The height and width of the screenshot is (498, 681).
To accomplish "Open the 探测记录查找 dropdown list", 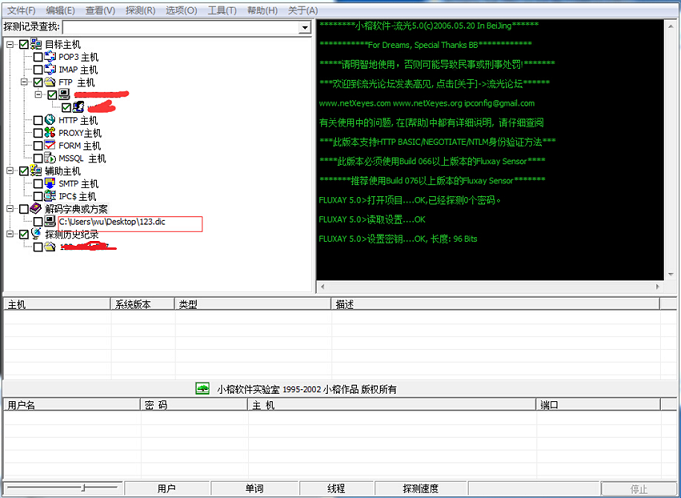I will [x=304, y=28].
